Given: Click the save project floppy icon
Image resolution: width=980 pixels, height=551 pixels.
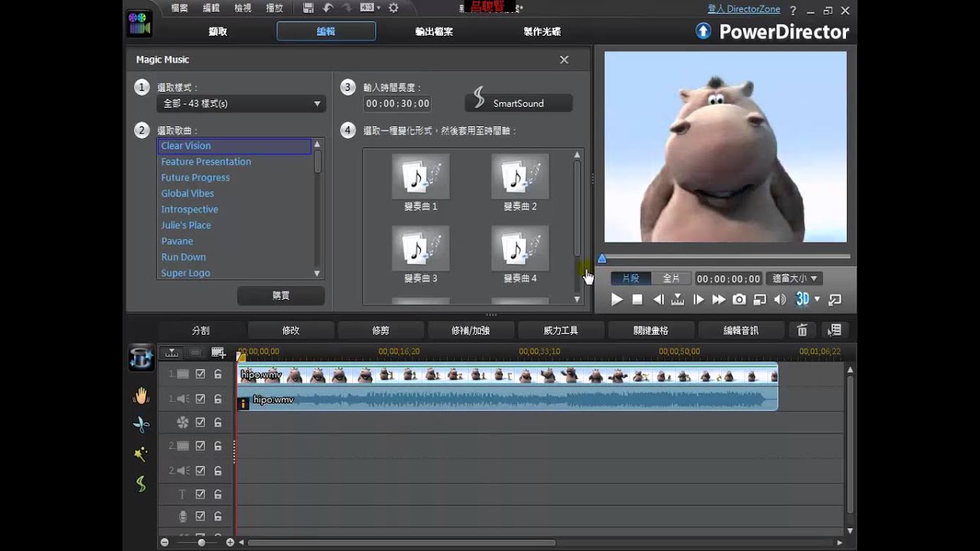Looking at the screenshot, I should (x=308, y=8).
